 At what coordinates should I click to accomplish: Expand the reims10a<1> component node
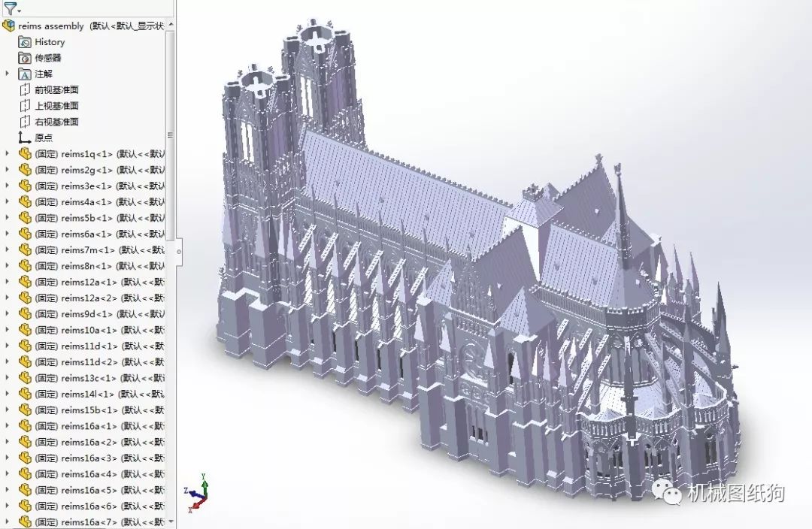(8, 330)
